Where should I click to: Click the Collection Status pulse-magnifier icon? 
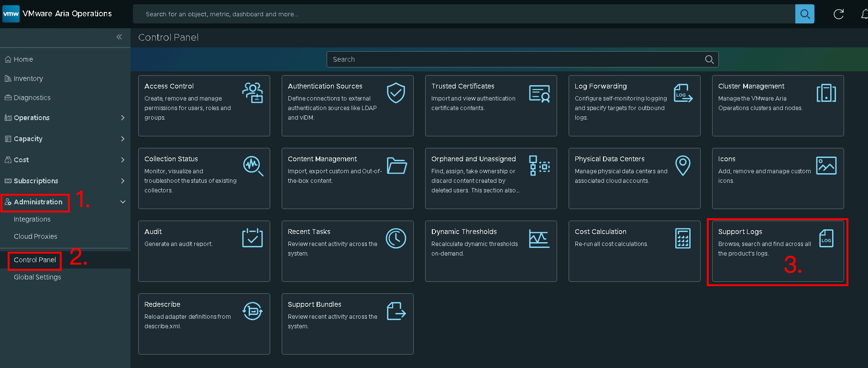click(x=253, y=166)
